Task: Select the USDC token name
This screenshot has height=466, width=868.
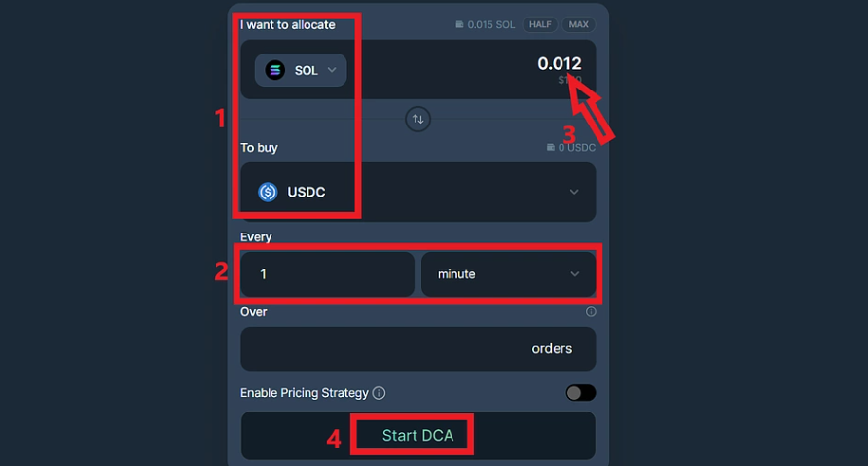Action: (307, 192)
